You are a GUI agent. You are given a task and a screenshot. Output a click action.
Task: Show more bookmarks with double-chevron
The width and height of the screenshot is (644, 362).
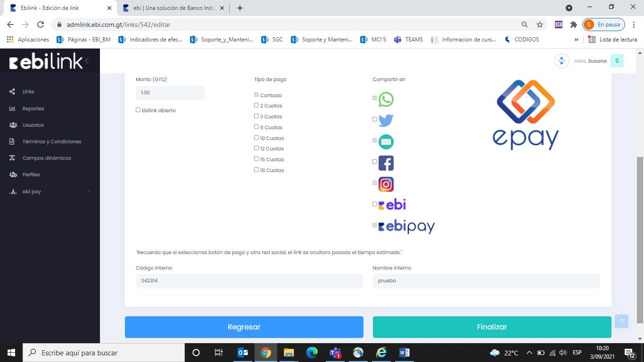[x=576, y=40]
